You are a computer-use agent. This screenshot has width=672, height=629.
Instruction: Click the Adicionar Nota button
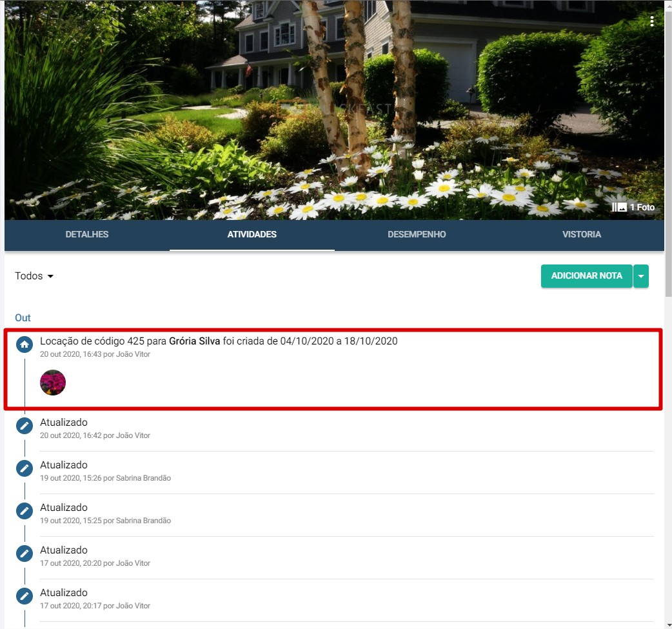pyautogui.click(x=587, y=276)
